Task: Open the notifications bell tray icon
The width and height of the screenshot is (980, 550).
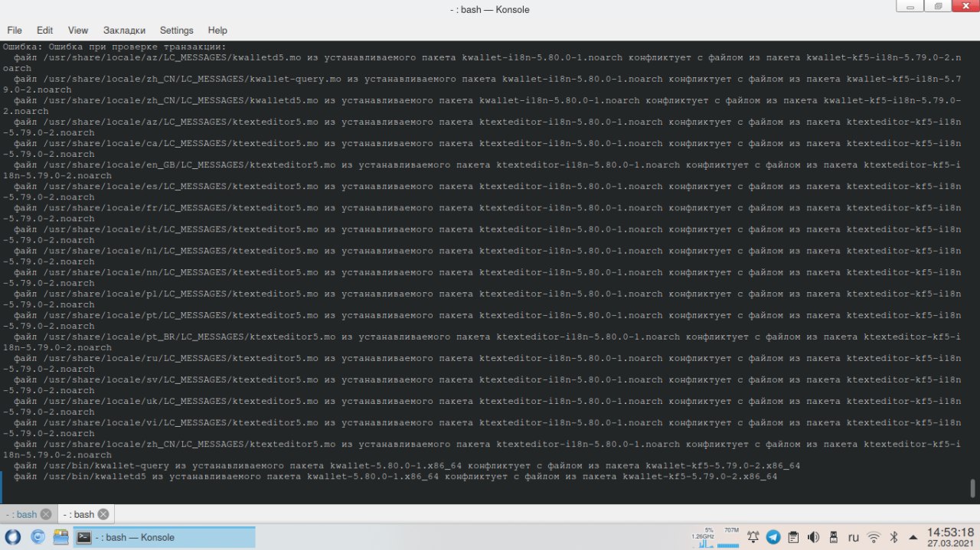Action: pos(753,537)
